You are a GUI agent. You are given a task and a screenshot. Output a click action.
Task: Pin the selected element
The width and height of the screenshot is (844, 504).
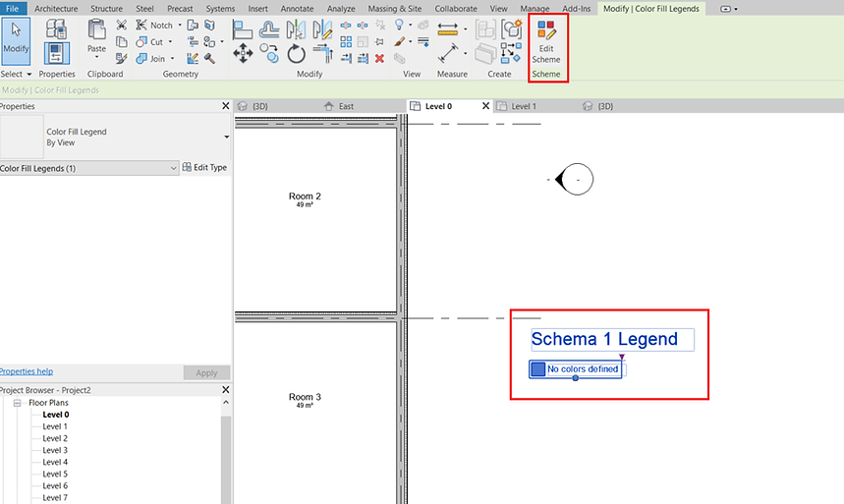[x=379, y=41]
